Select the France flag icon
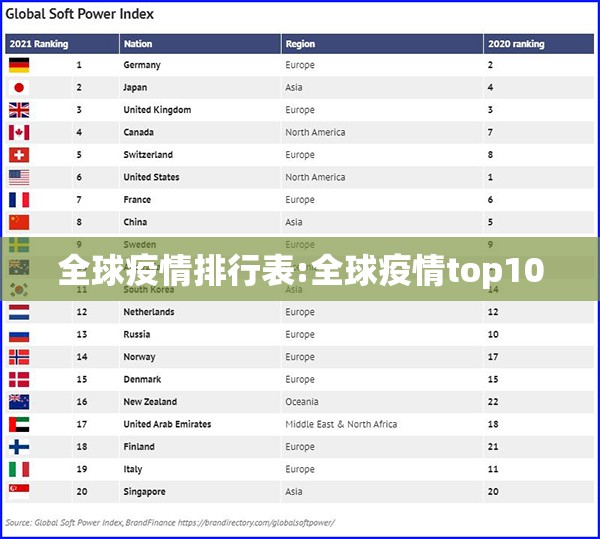Viewport: 600px width, 539px height. [19, 200]
